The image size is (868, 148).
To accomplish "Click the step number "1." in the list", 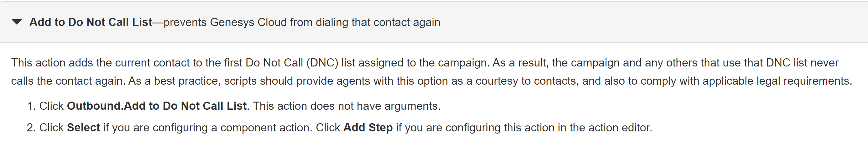I will 31,106.
